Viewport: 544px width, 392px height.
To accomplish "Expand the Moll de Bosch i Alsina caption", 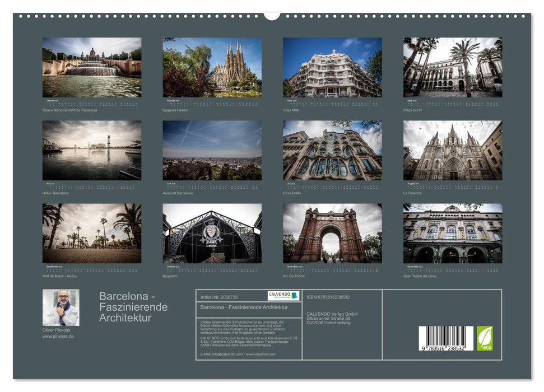I will coord(59,276).
